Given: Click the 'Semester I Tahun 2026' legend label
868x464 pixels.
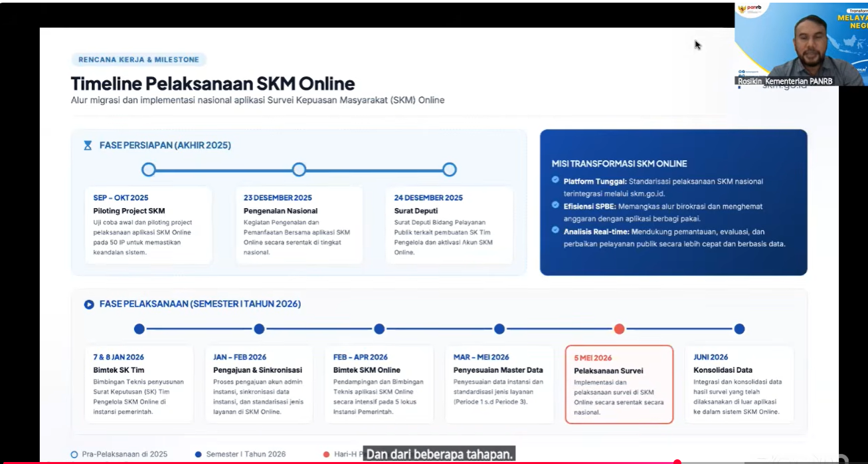Looking at the screenshot, I should (246, 455).
